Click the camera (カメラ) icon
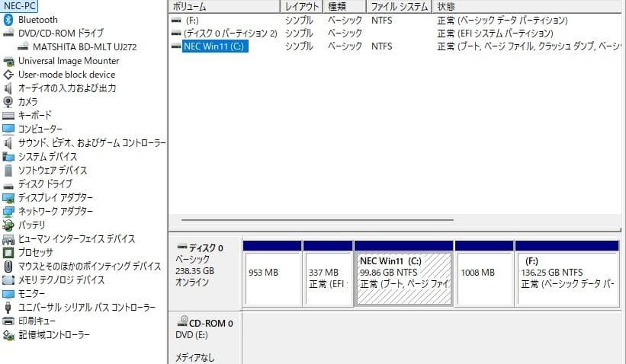The height and width of the screenshot is (364, 626). (x=8, y=102)
